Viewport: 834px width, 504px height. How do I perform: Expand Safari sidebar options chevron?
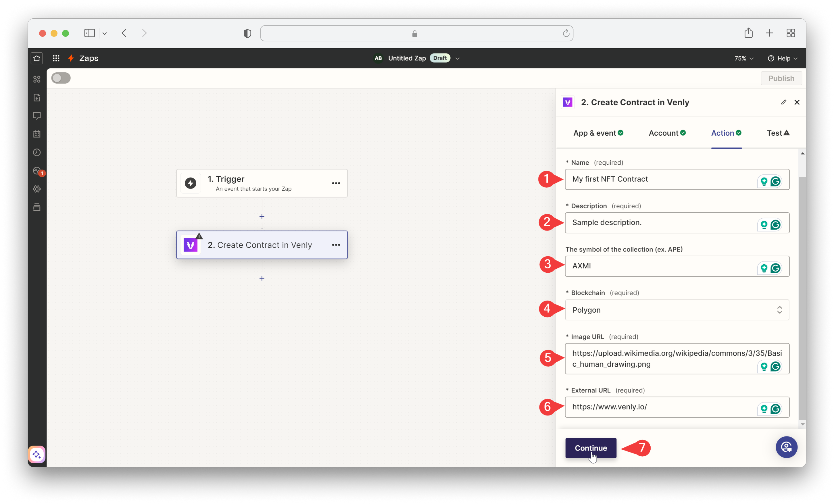click(x=105, y=33)
